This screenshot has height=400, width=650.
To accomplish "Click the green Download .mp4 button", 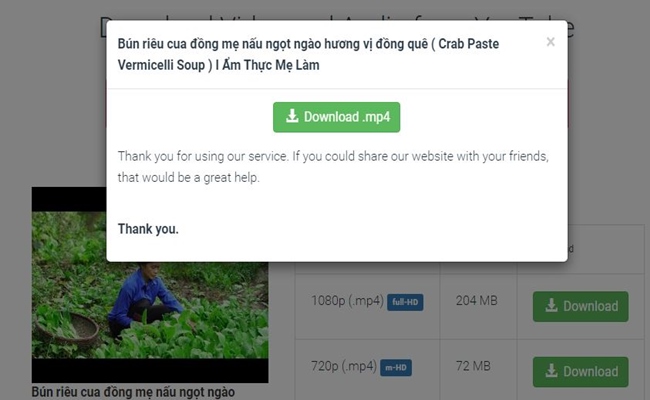I will point(336,117).
